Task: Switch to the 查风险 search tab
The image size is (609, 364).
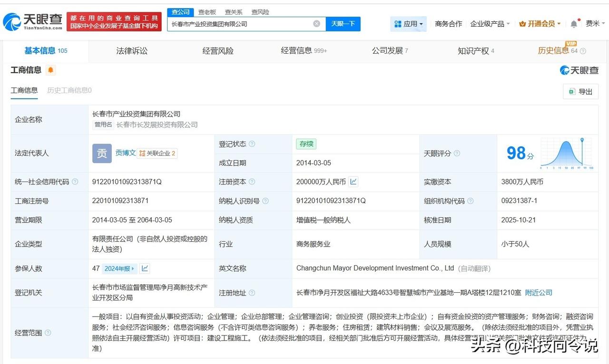Action: (260, 12)
